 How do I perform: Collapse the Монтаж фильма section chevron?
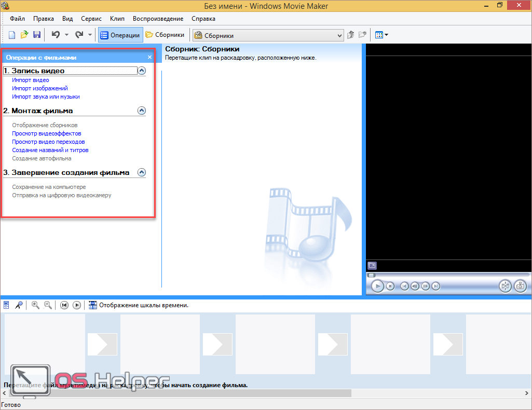pos(142,111)
